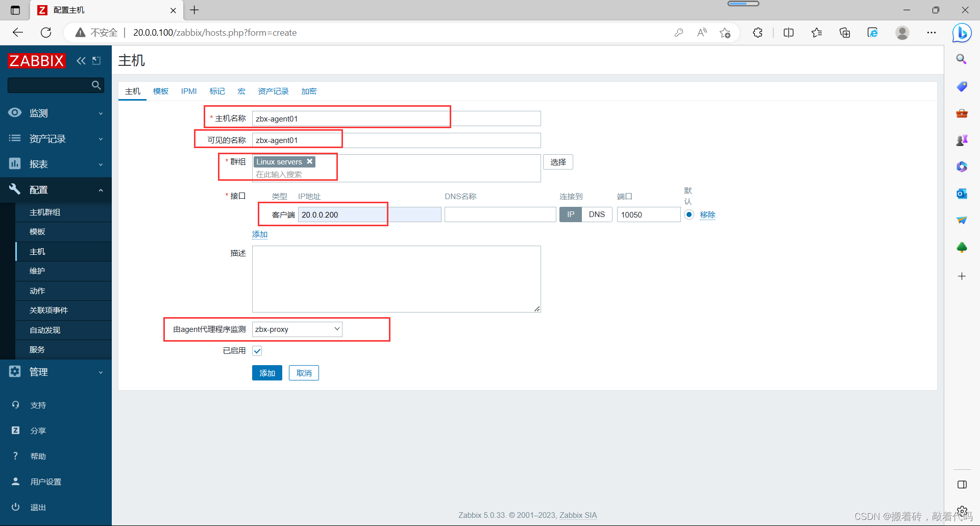Viewport: 980px width, 526px height.
Task: Switch to the 模板 tab
Action: tap(161, 91)
